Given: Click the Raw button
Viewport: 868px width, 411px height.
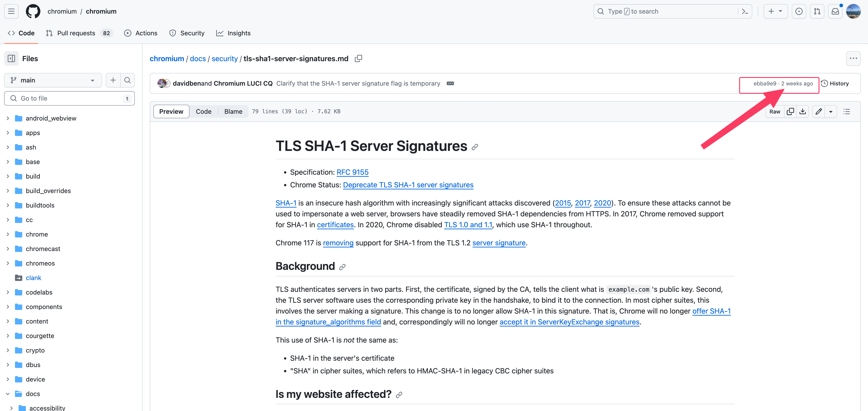Looking at the screenshot, I should click(x=774, y=111).
